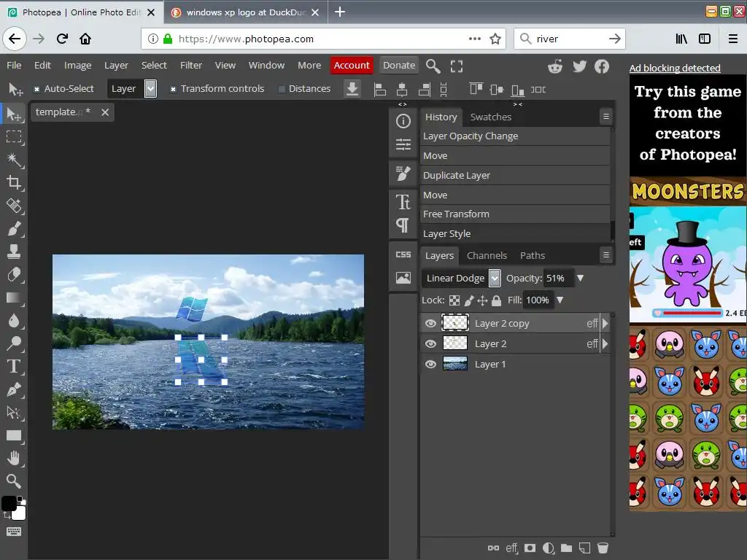Toggle the Auto-Select checkbox
Screen dimensions: 747x560
(36, 89)
